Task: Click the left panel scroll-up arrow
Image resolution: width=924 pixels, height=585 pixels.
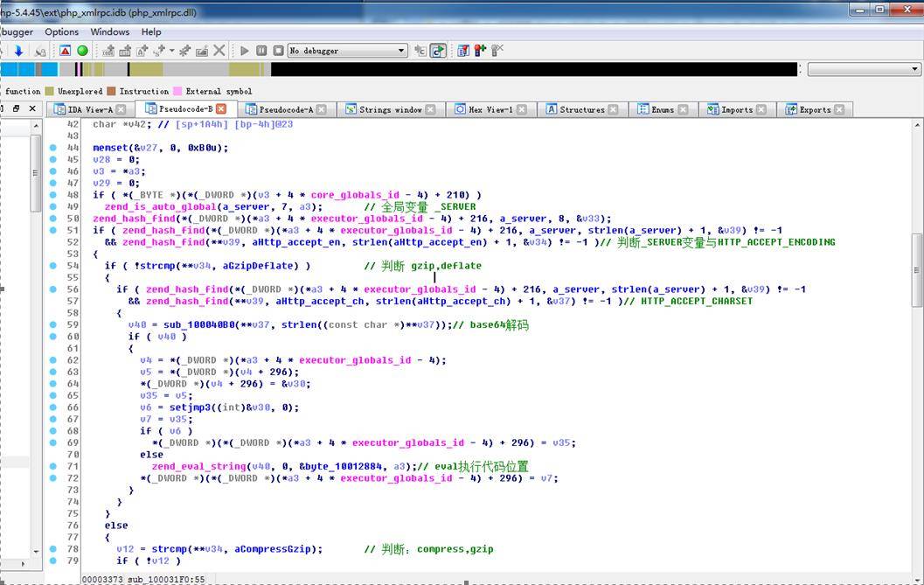Action: click(36, 126)
